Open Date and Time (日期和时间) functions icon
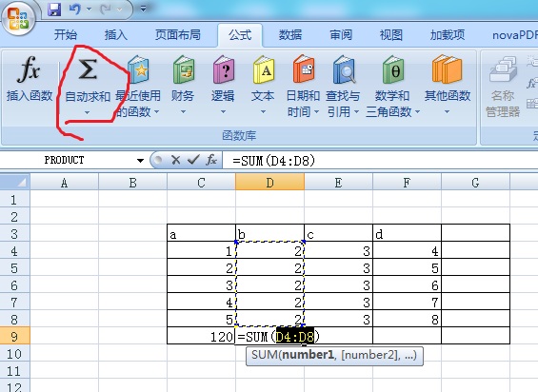This screenshot has width=538, height=392. click(304, 69)
